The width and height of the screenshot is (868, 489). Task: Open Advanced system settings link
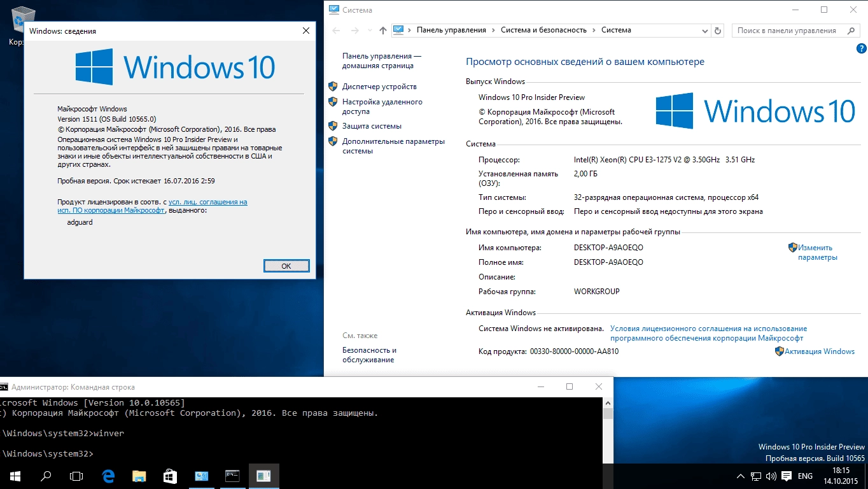point(393,146)
